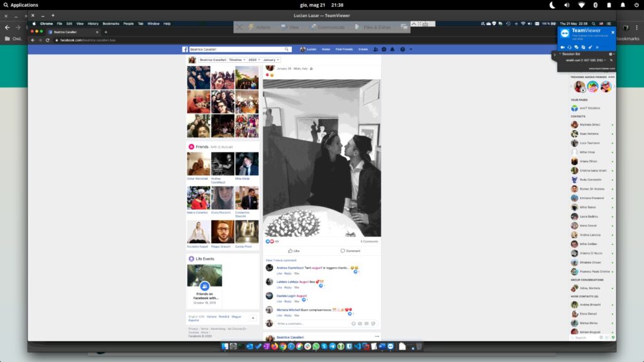Click Home in Facebook top bar
Image resolution: width=644 pixels, height=362 pixels.
pyautogui.click(x=326, y=49)
